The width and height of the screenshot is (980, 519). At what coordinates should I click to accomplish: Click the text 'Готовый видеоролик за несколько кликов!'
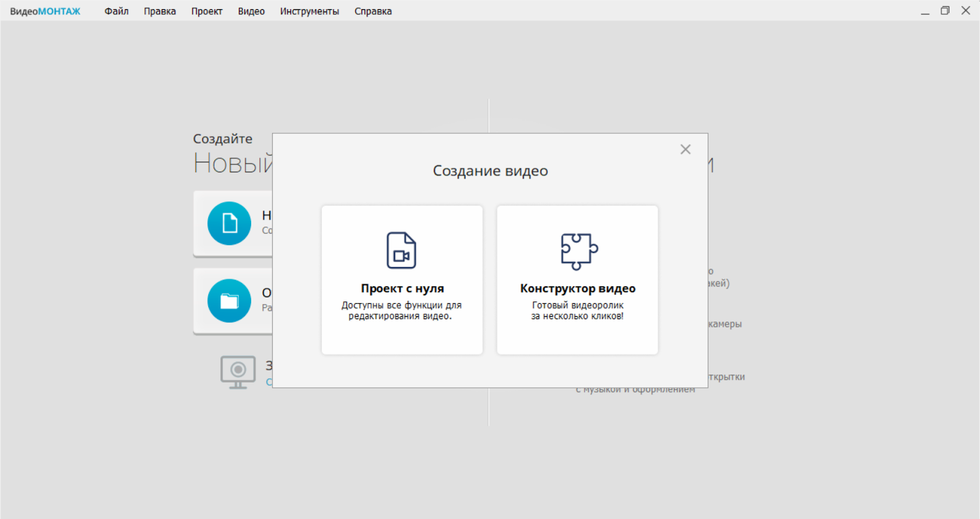578,311
